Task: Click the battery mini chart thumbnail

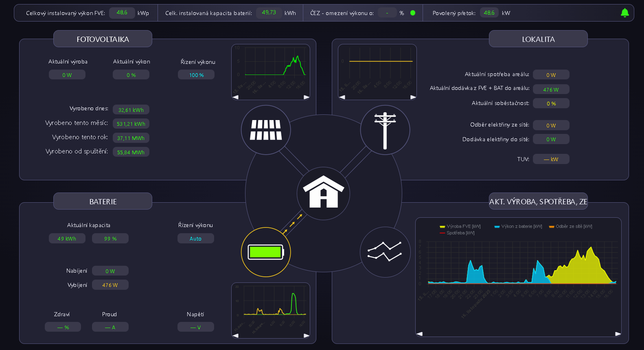Action: pos(271,311)
